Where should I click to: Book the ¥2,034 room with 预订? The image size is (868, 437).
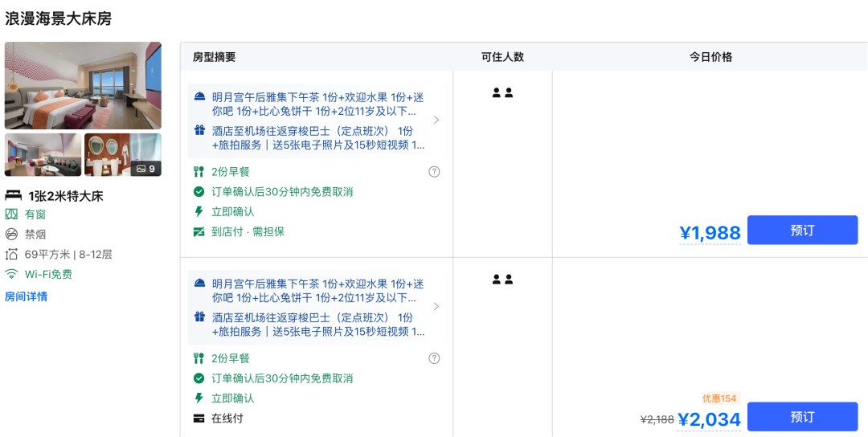(x=803, y=417)
